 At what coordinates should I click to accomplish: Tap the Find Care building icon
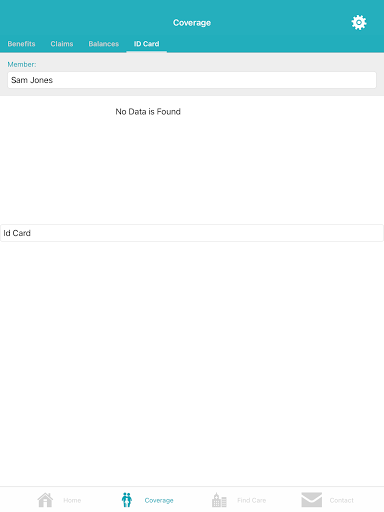point(219,500)
